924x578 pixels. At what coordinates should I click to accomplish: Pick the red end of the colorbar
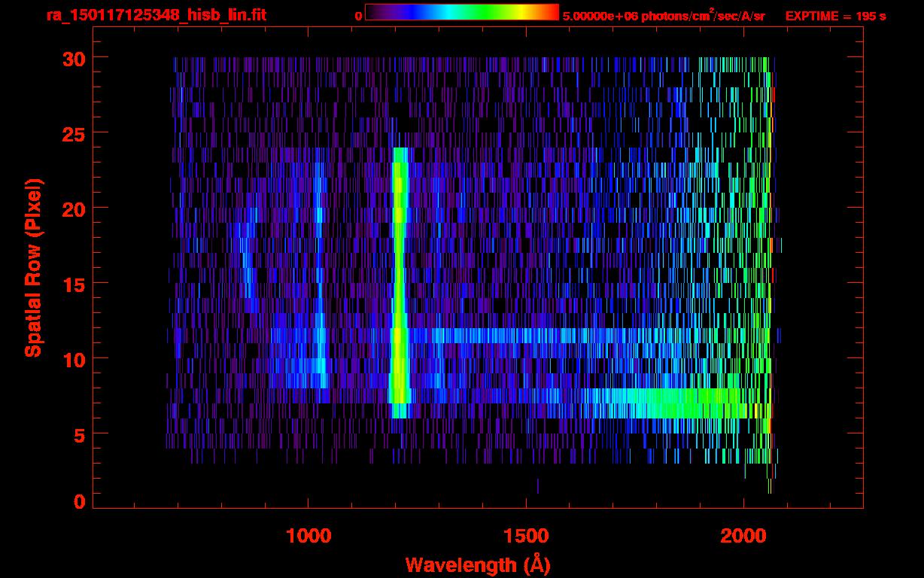[x=552, y=12]
